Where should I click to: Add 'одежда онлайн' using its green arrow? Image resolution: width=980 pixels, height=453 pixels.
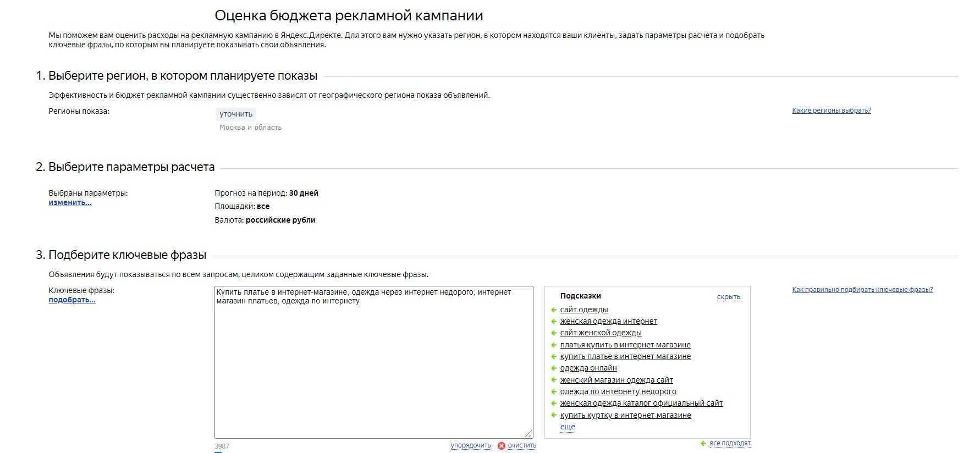coord(554,368)
